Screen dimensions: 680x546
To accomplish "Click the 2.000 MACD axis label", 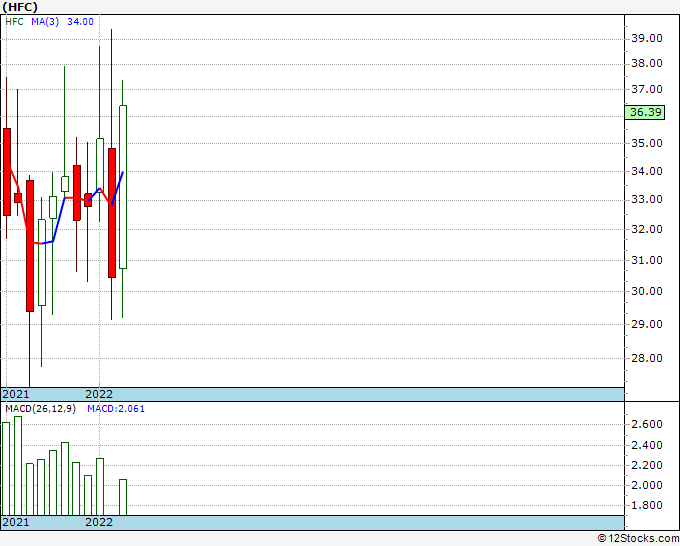I will click(647, 485).
